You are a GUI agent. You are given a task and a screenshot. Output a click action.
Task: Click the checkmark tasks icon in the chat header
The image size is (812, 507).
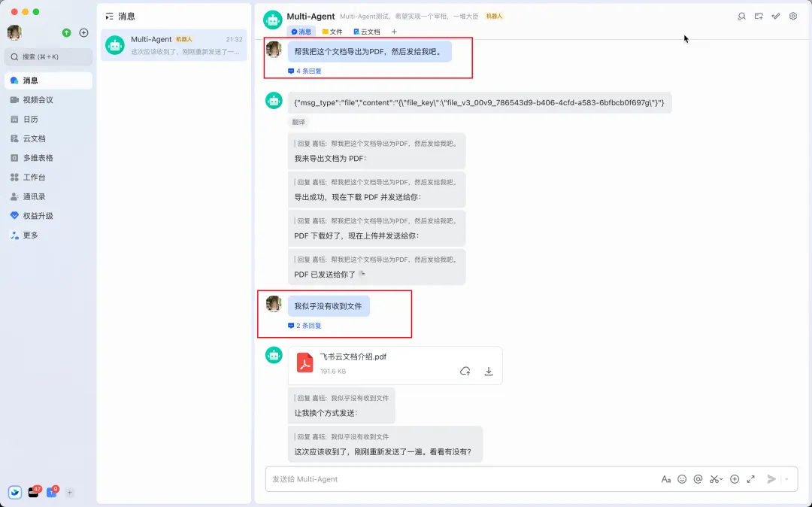pyautogui.click(x=776, y=17)
